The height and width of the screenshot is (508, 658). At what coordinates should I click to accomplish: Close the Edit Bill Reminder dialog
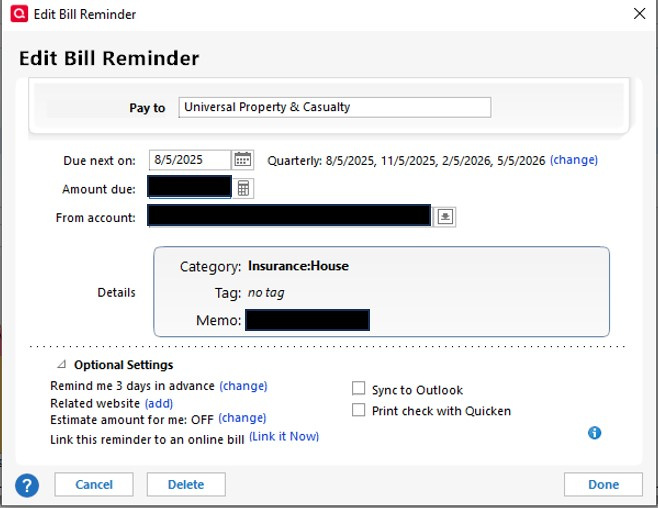[x=639, y=13]
